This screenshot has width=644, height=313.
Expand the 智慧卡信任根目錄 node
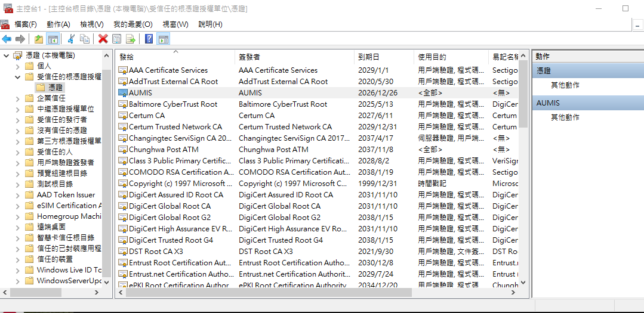click(17, 237)
